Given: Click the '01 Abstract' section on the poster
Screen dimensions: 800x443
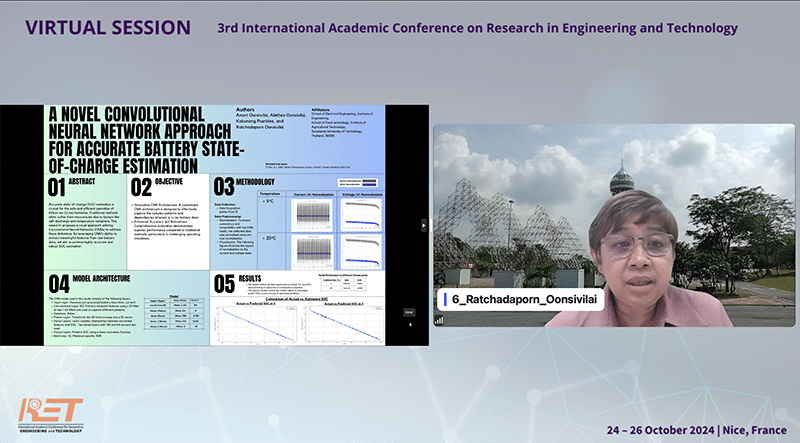Looking at the screenshot, I should coord(86,222).
